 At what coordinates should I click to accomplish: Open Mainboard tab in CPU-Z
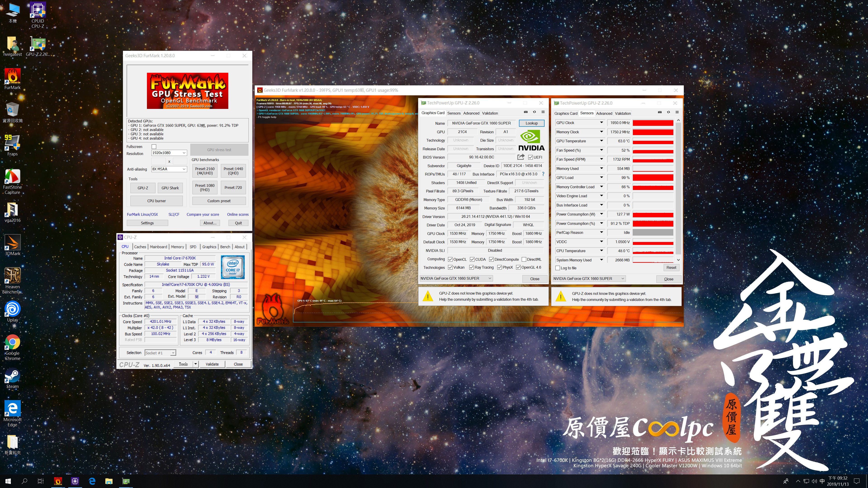(x=158, y=247)
